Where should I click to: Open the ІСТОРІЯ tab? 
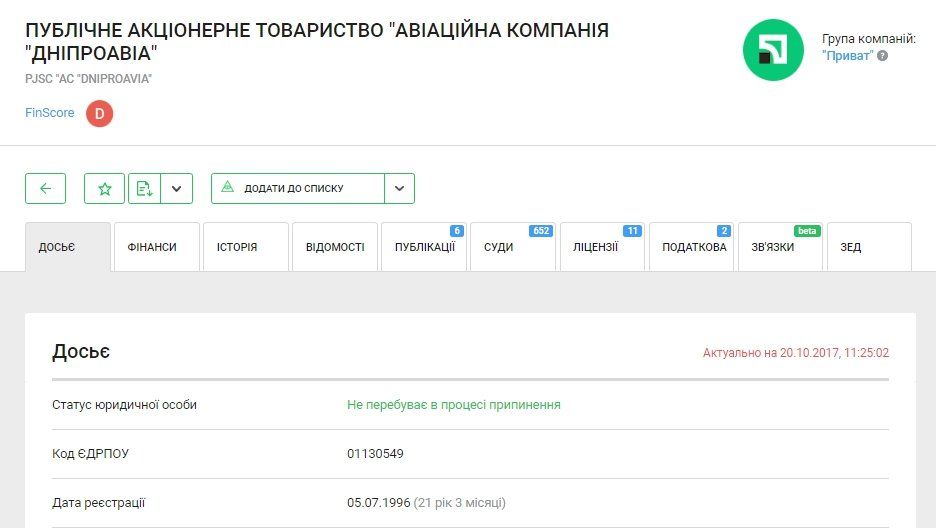(x=245, y=247)
